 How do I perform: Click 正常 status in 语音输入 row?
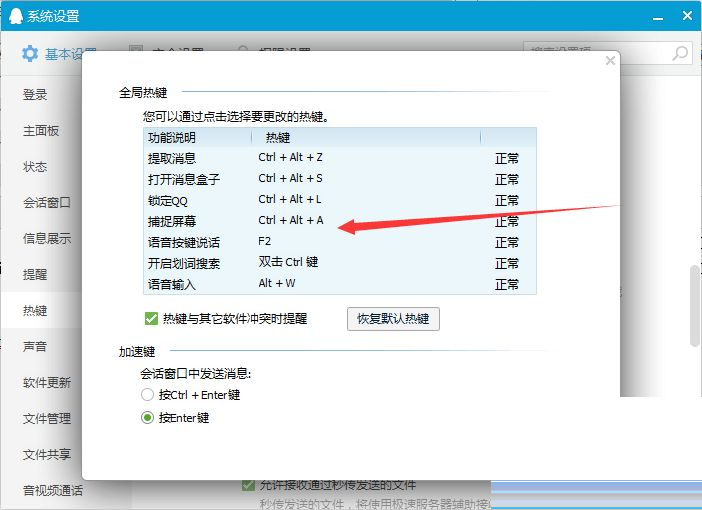point(507,284)
